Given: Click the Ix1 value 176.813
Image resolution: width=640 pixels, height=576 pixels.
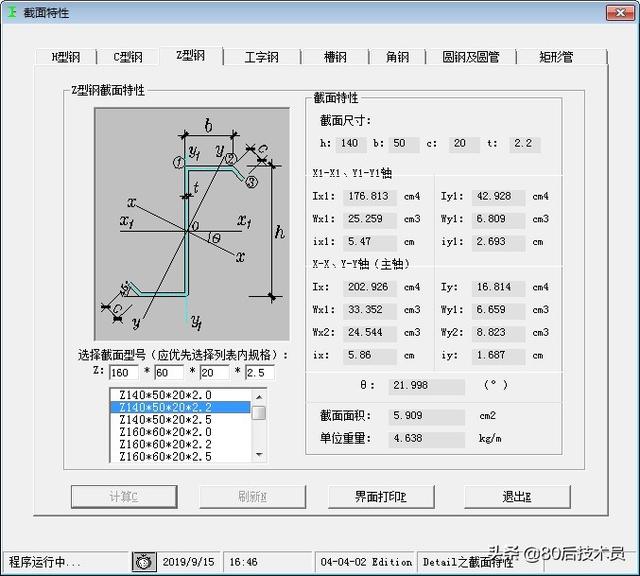Looking at the screenshot, I should point(370,197).
